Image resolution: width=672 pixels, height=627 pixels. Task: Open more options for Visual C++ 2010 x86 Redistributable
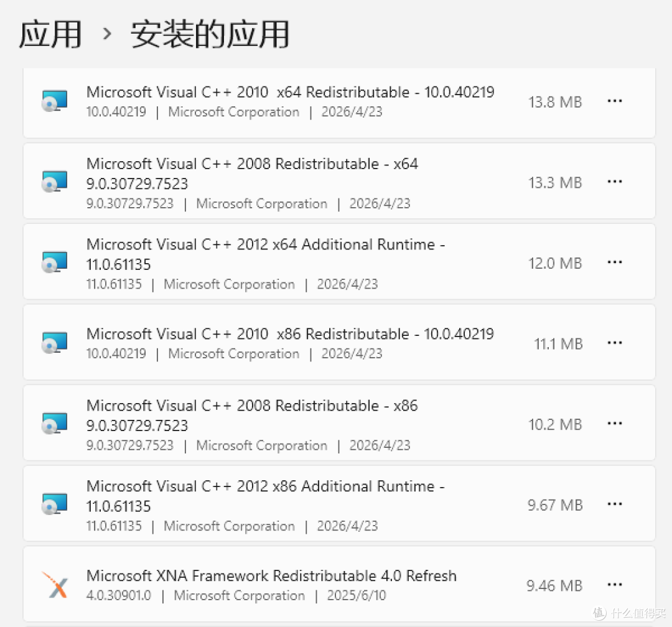pyautogui.click(x=615, y=343)
